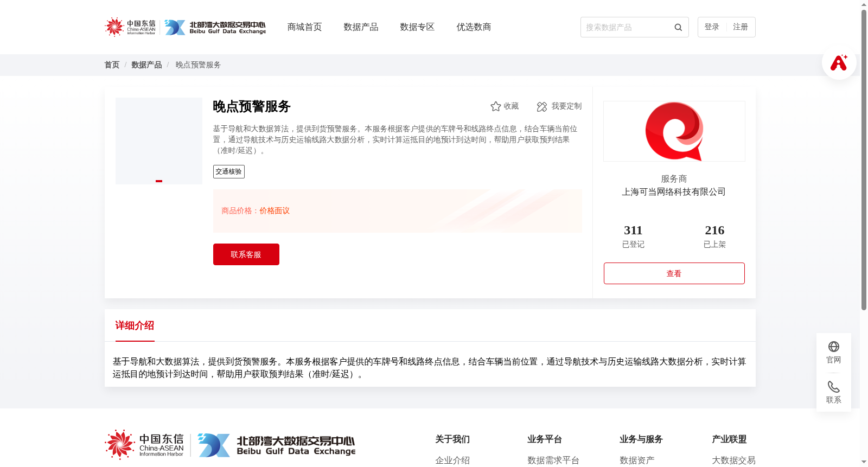
Task: Click 价格面议 price text
Action: click(x=275, y=211)
